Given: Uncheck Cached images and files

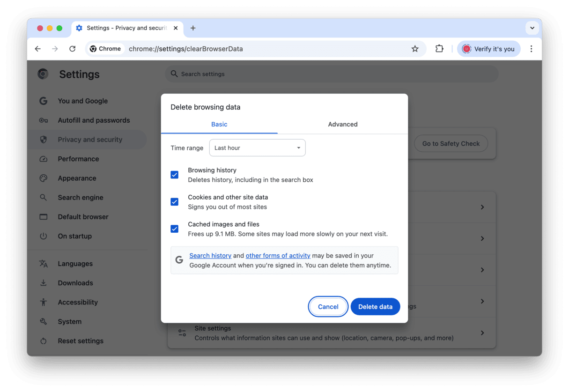Looking at the screenshot, I should click(174, 229).
